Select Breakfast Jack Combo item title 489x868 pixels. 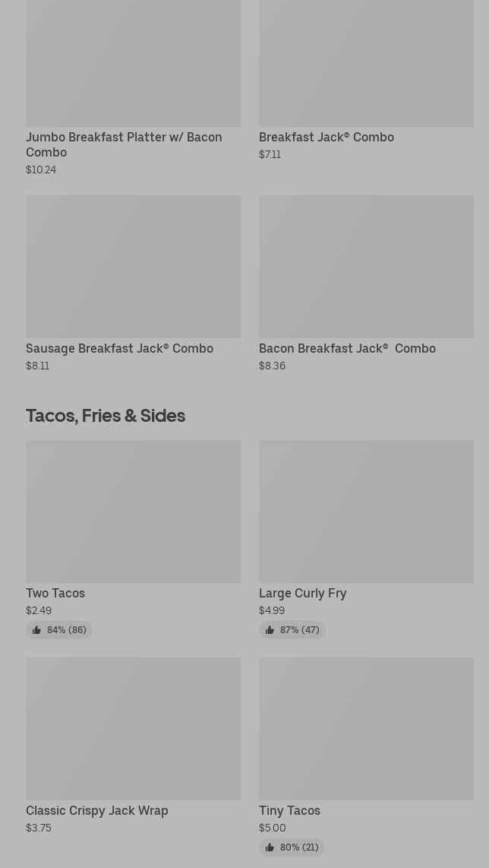click(x=327, y=138)
